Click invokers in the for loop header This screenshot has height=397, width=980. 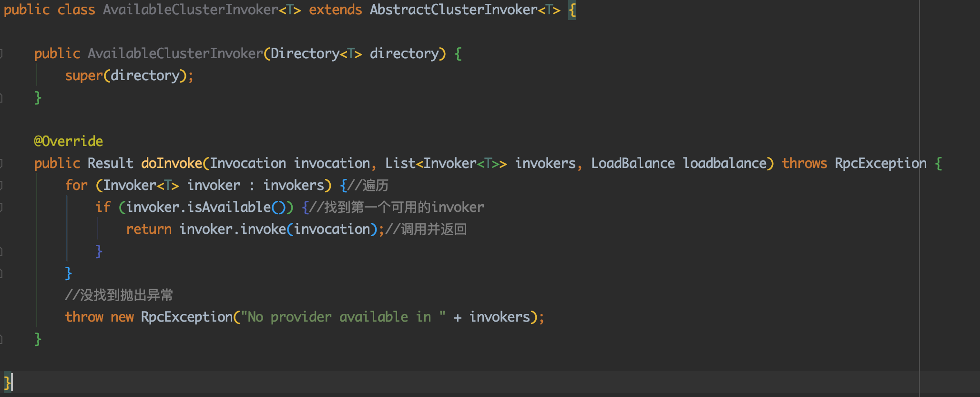point(294,185)
